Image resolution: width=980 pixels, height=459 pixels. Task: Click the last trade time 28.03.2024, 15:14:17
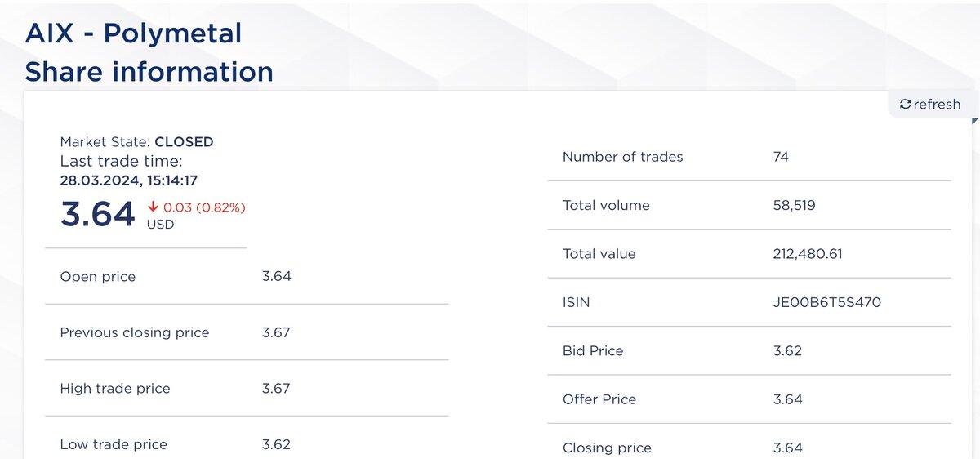(129, 180)
